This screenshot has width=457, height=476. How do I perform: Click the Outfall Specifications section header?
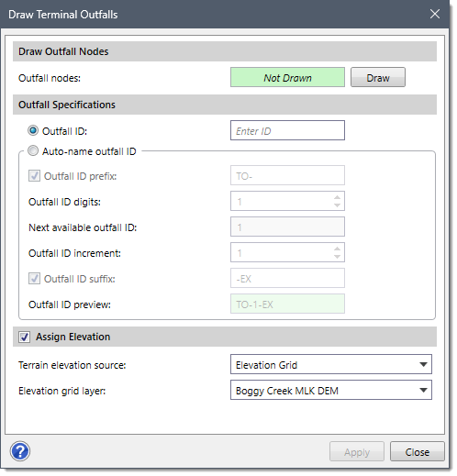tap(225, 105)
